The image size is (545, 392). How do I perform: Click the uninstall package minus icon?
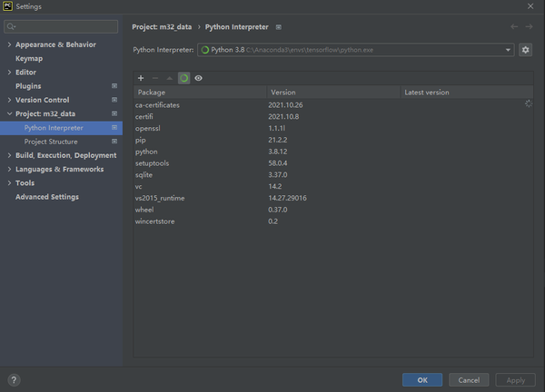154,78
